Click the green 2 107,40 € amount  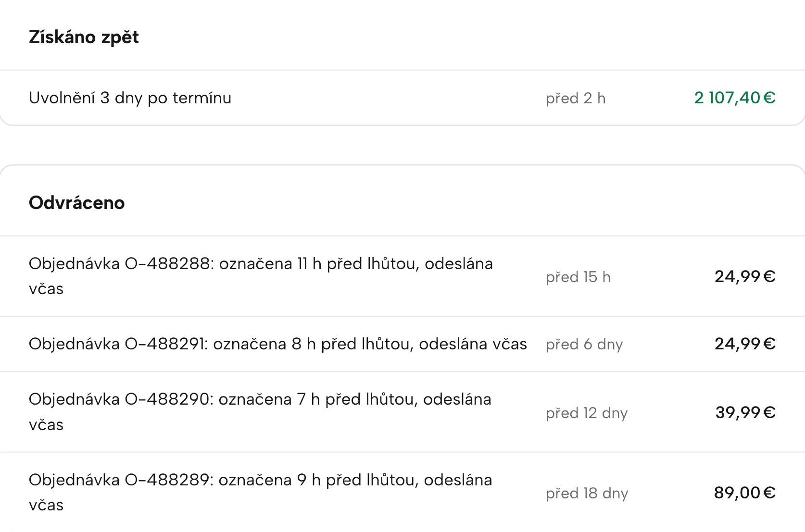pos(735,98)
